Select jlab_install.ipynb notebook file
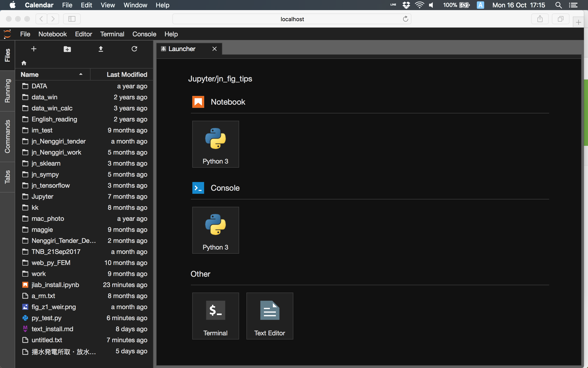This screenshot has height=368, width=588. tap(84, 285)
